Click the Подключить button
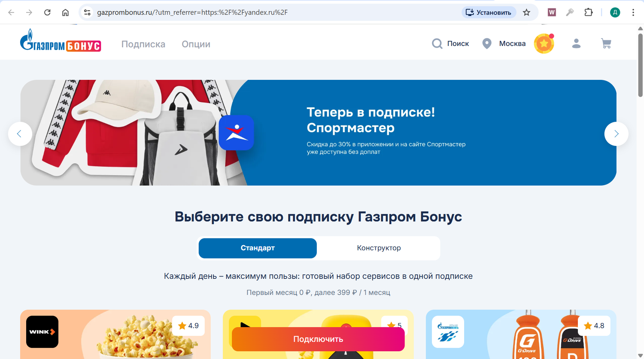 coord(318,339)
